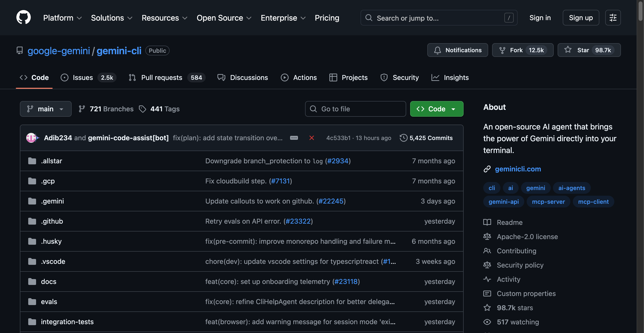Expand the Open Source menu

pos(224,18)
